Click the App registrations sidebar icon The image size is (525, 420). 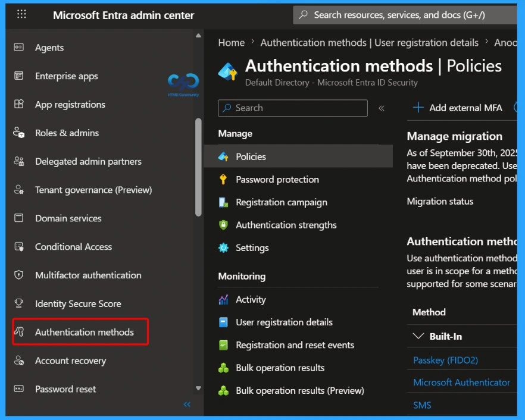(19, 104)
